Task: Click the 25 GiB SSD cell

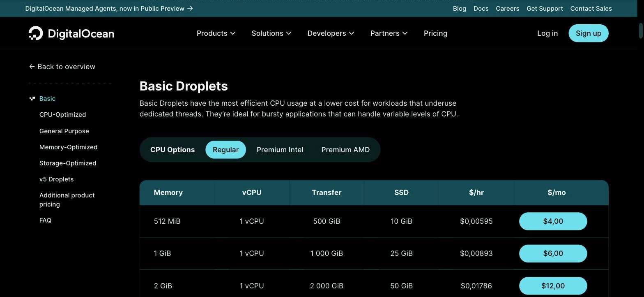Action: [401, 253]
